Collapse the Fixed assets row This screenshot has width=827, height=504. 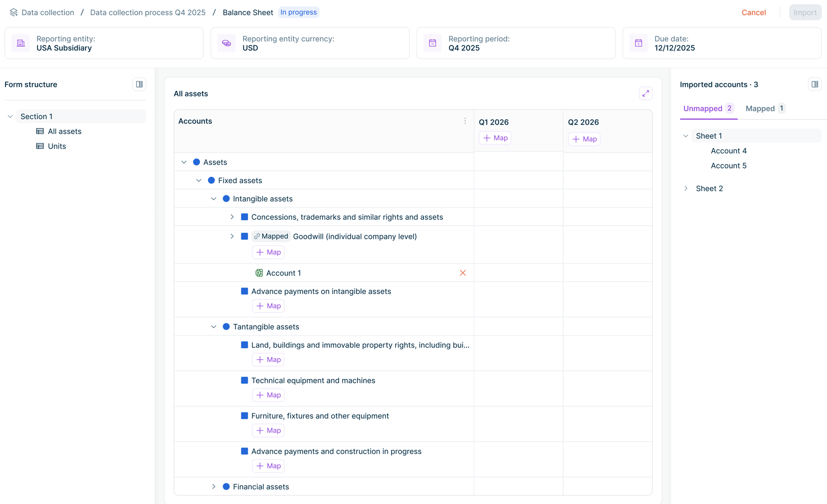pos(199,181)
